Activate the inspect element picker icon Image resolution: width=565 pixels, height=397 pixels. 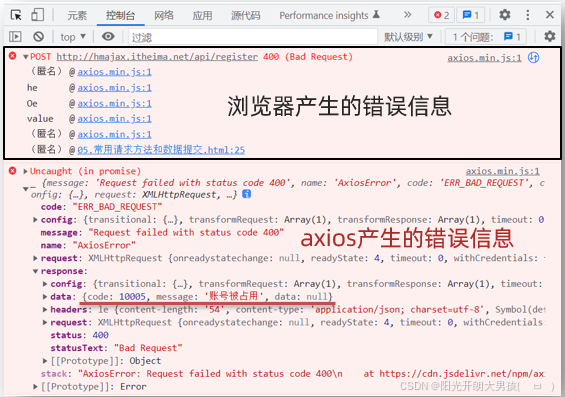(x=16, y=15)
